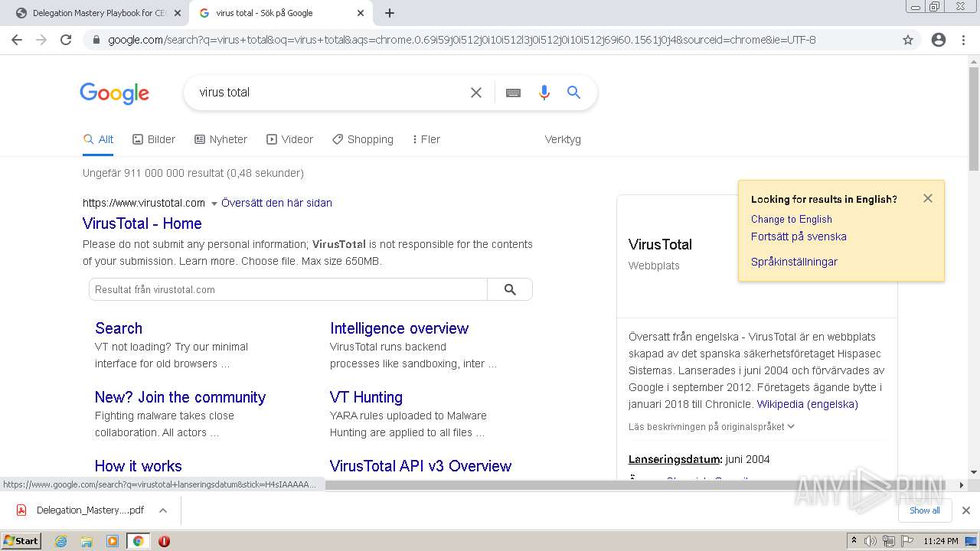Click 'Fortsätt på svenska' link
980x551 pixels.
point(799,236)
